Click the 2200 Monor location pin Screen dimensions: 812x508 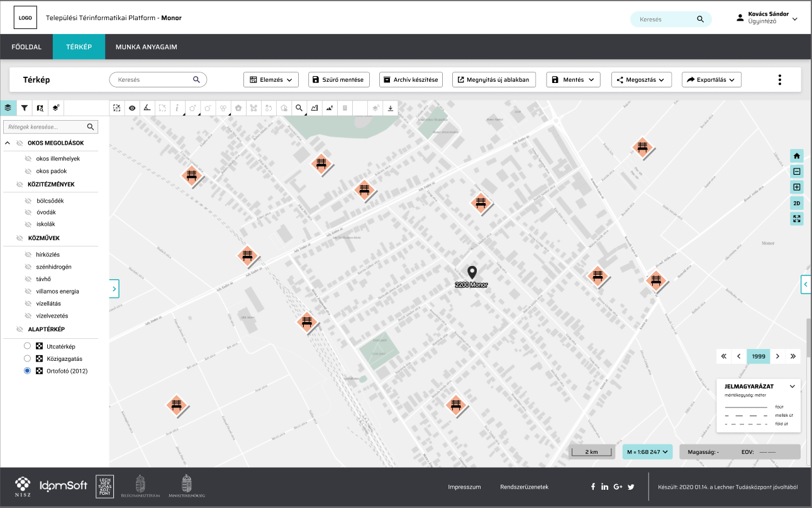click(472, 272)
